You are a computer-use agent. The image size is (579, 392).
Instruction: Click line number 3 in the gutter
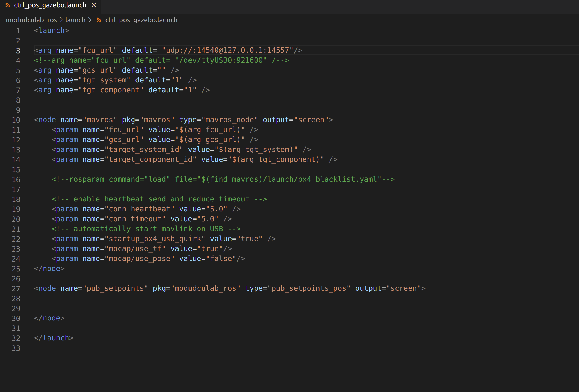18,51
